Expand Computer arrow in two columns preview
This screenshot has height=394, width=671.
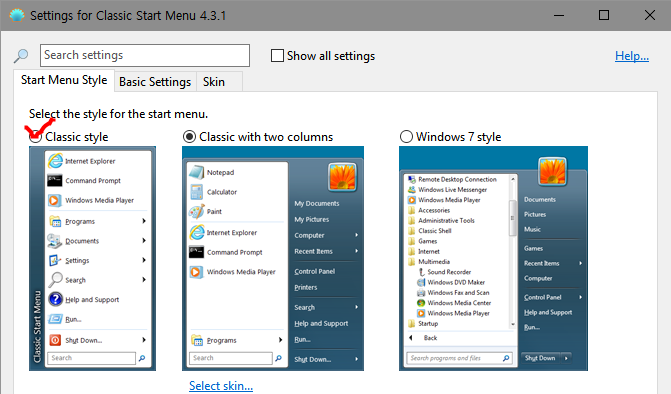[356, 235]
